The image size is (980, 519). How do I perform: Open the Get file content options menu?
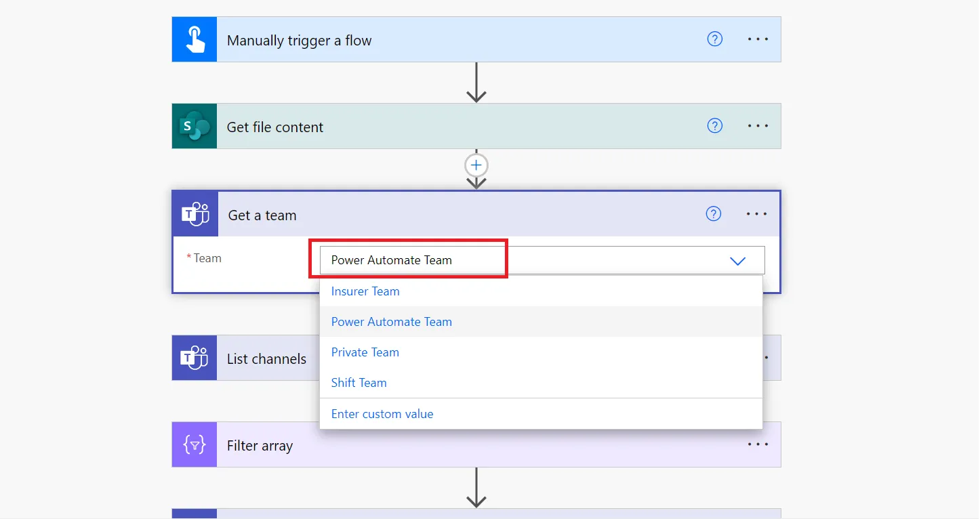(758, 126)
